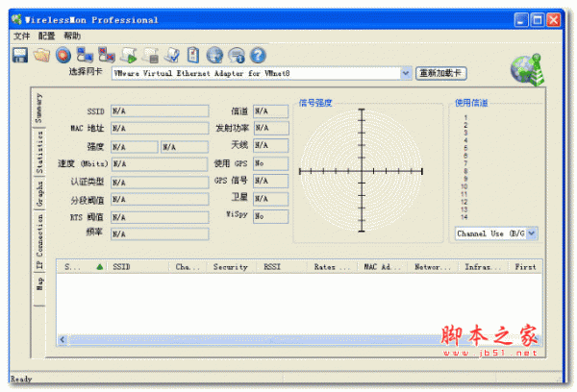
Task: Click the globe web icon in the toolbar
Action: 214,55
